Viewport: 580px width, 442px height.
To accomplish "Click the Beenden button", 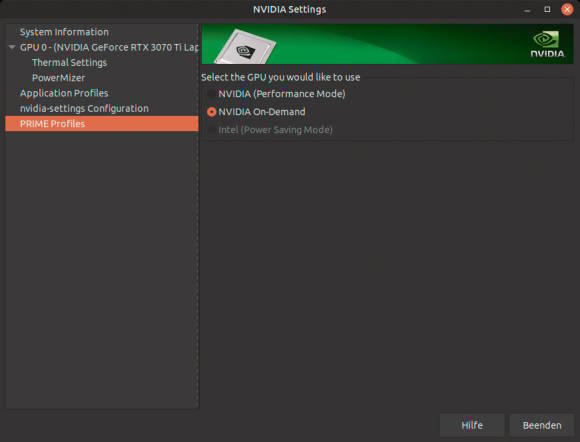I will [x=542, y=425].
